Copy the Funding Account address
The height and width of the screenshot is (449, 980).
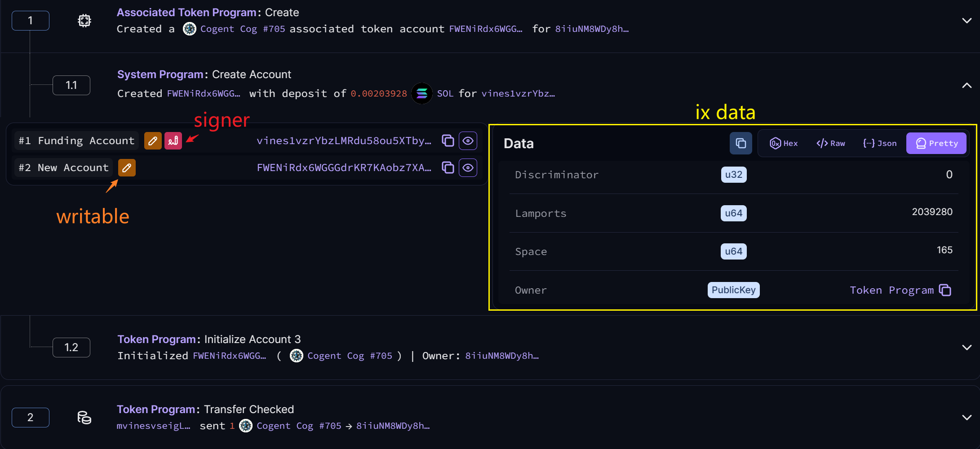point(448,141)
